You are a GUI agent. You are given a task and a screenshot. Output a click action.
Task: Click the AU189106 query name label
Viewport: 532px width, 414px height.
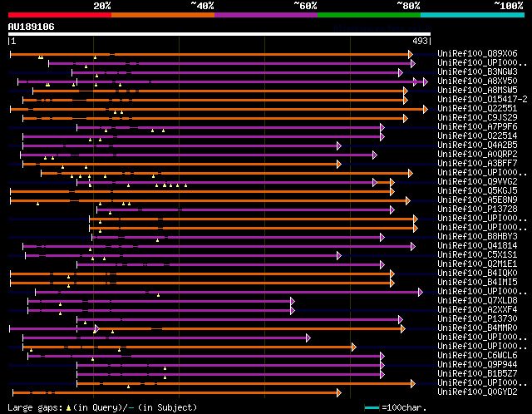click(32, 27)
